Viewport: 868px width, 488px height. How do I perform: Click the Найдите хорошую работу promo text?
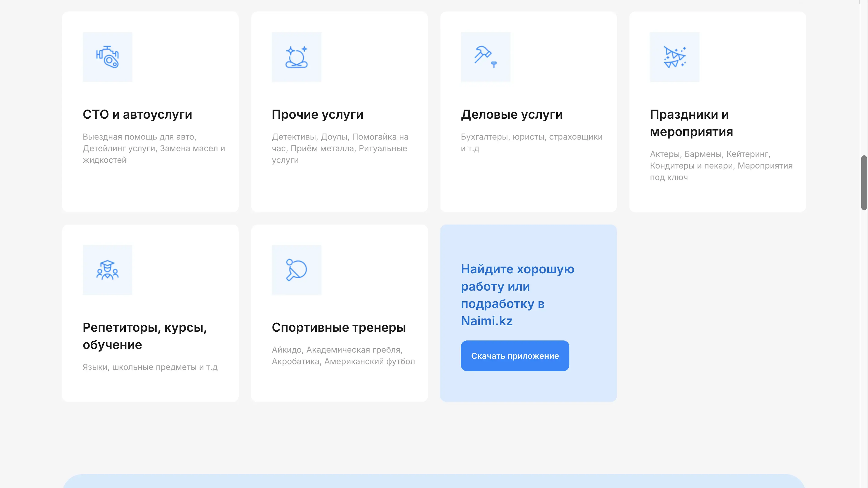(517, 295)
